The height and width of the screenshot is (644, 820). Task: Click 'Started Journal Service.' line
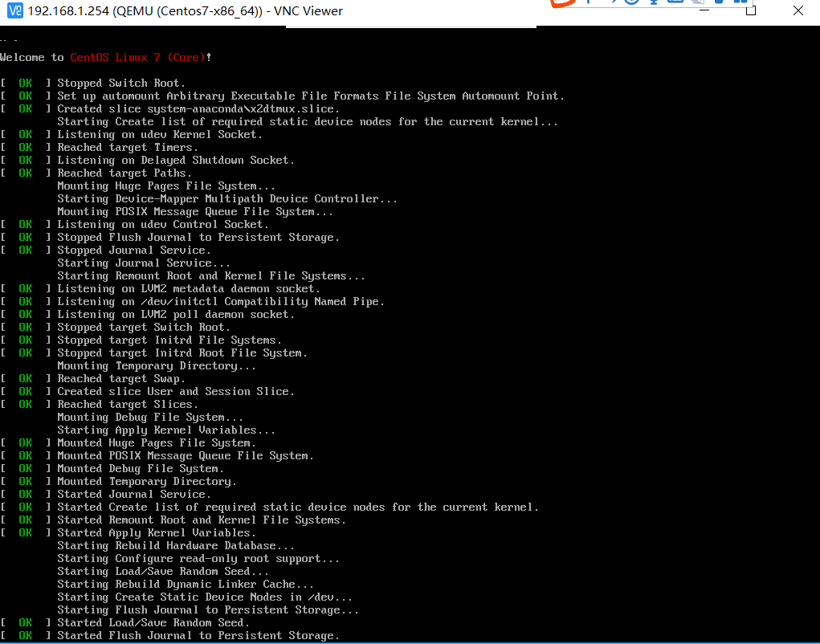point(134,495)
